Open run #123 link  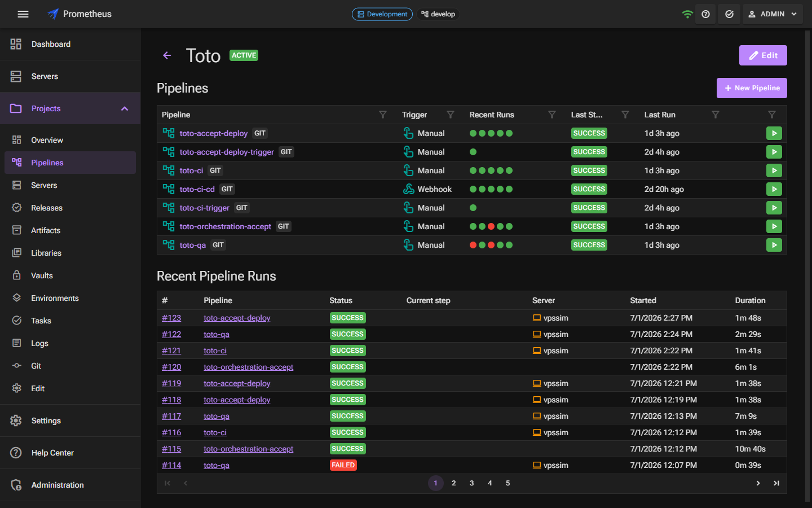[171, 318]
